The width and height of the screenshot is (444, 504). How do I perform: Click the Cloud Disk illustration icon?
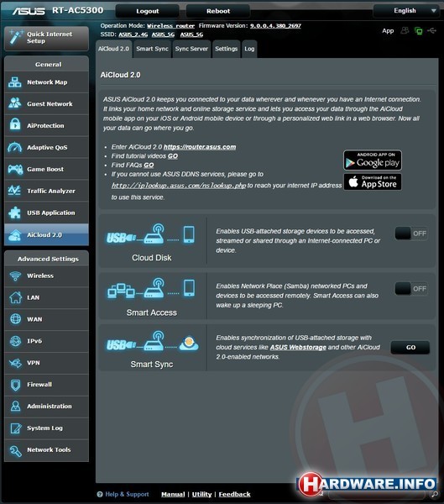(151, 234)
